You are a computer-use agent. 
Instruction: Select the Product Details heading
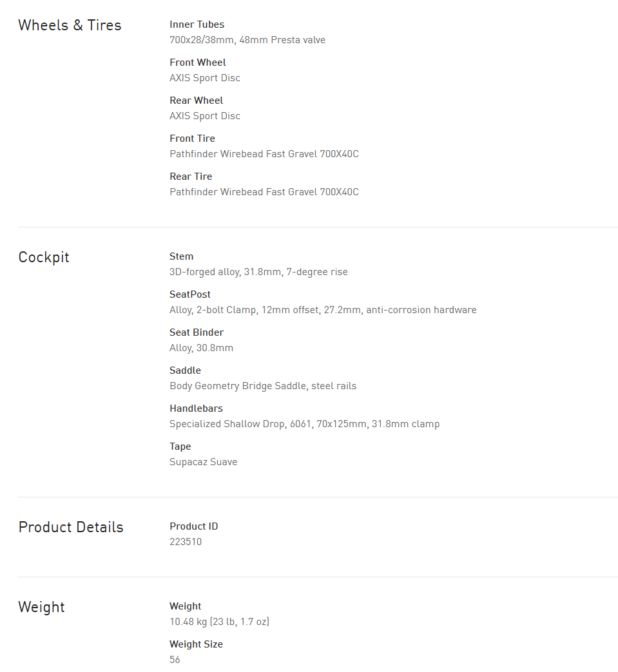click(x=71, y=528)
